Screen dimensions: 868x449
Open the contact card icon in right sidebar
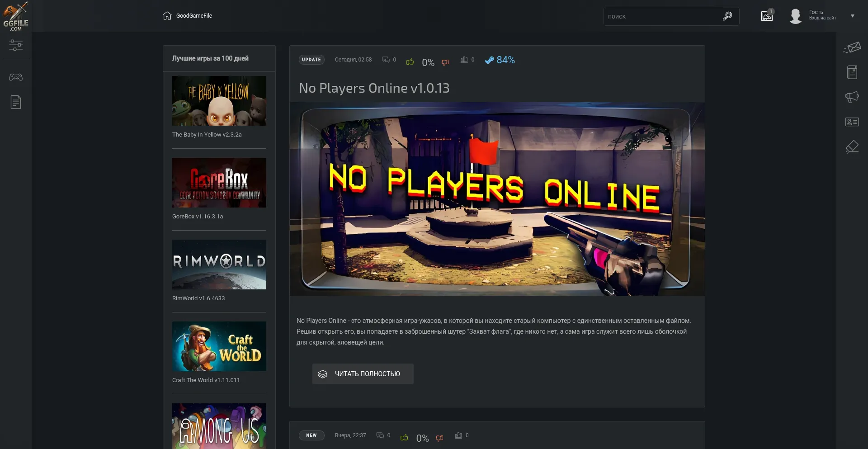point(852,122)
